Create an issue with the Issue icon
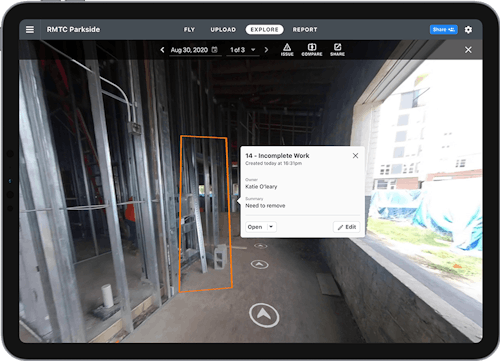This screenshot has width=500, height=361. (287, 50)
